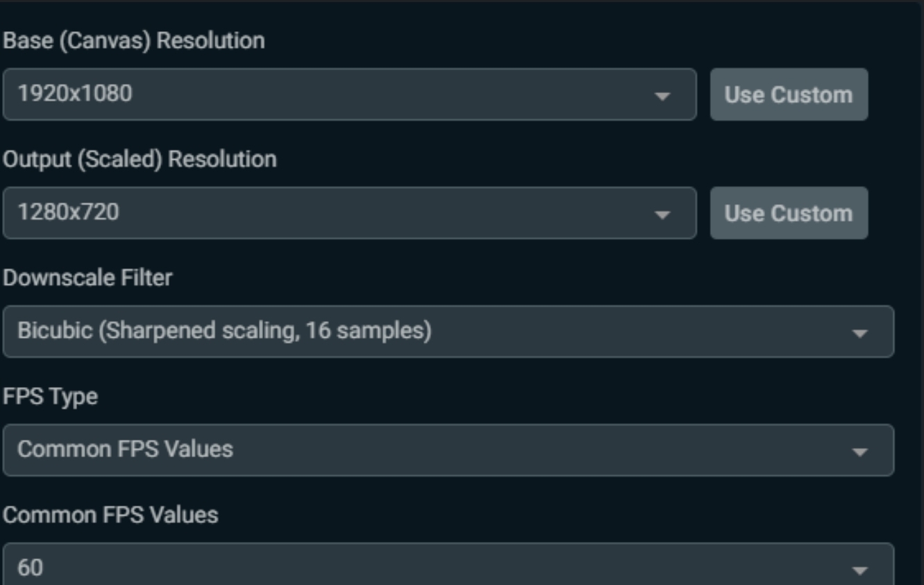Click the Bicubic (Sharpened scaling, 16 samples) text
The height and width of the screenshot is (585, 924).
224,331
